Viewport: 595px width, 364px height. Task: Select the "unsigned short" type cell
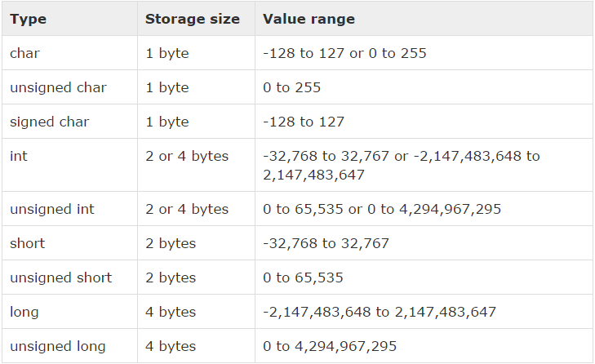(x=60, y=277)
